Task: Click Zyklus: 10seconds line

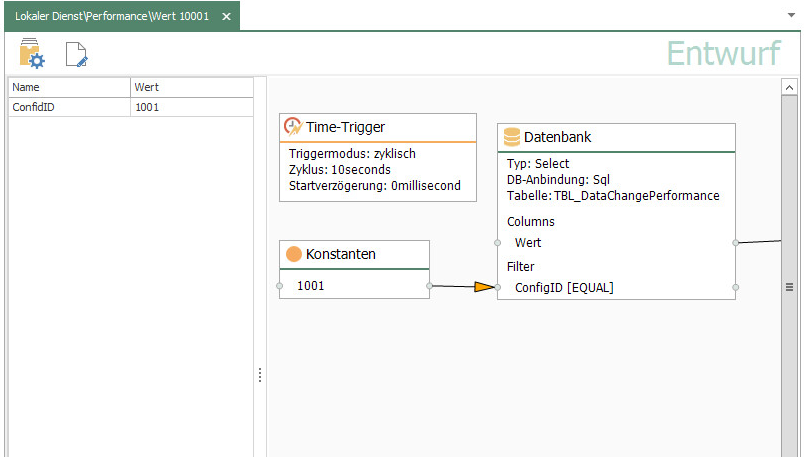Action: [339, 170]
